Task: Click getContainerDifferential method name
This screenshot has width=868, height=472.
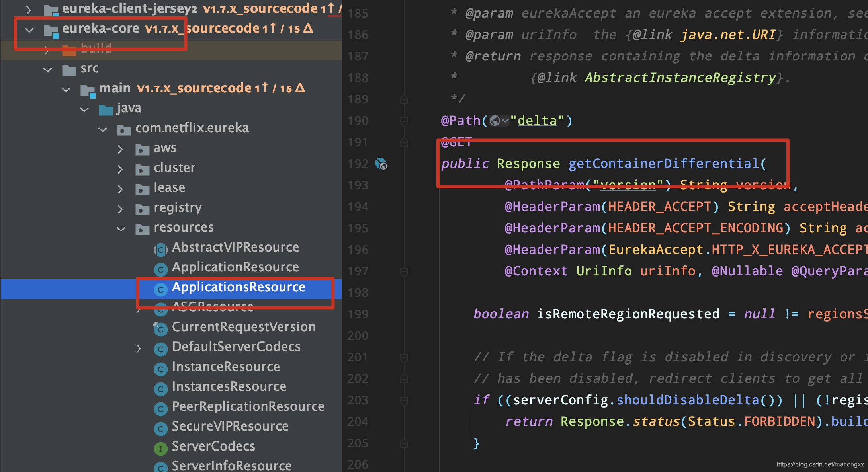Action: [x=663, y=164]
